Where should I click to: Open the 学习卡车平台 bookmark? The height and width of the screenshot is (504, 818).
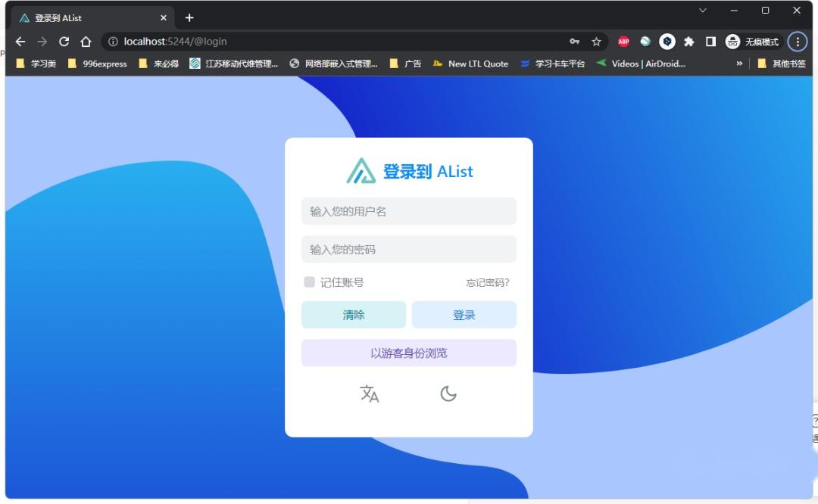click(552, 64)
